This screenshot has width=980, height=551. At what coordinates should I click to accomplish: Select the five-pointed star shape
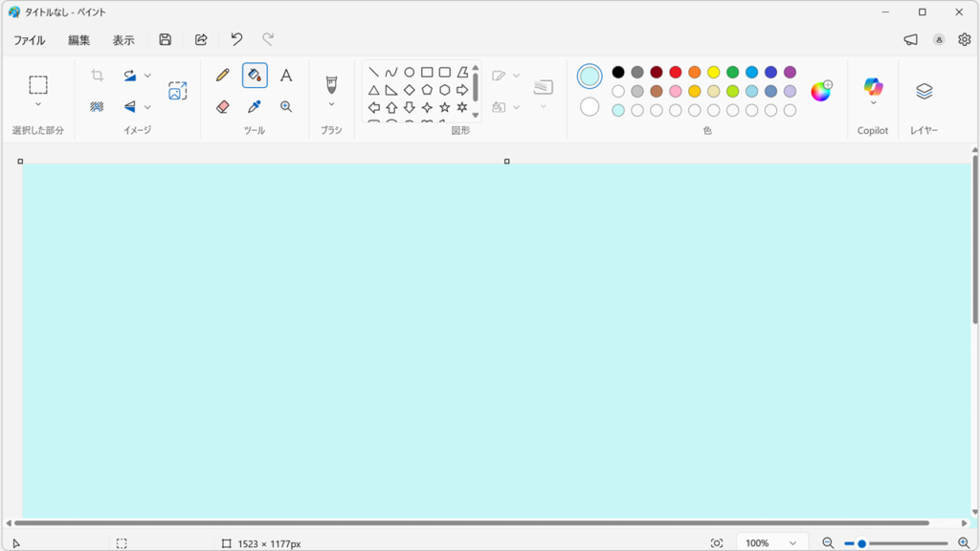click(444, 108)
